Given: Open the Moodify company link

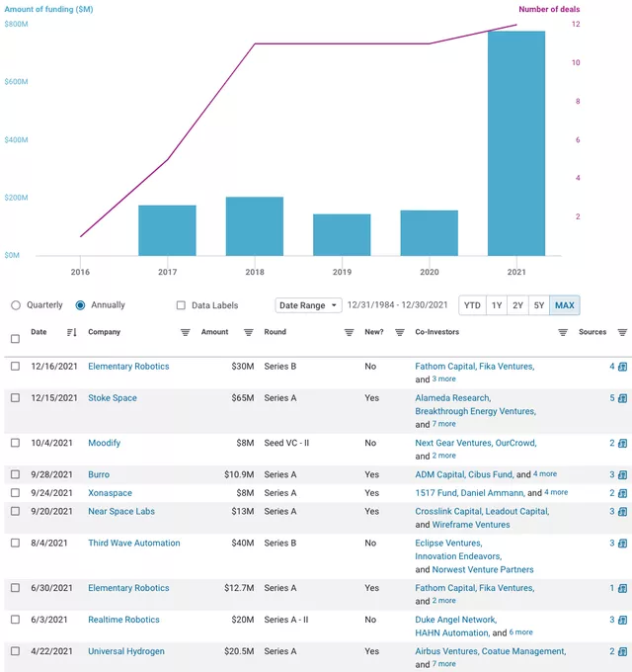Looking at the screenshot, I should point(105,443).
